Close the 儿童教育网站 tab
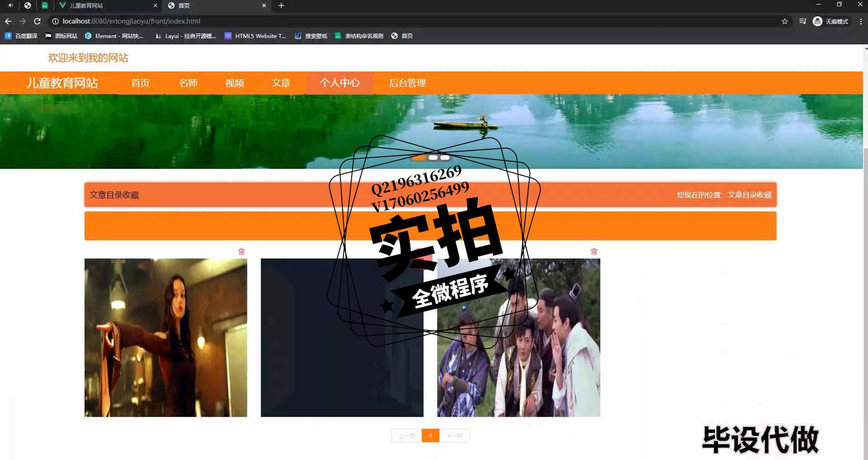Viewport: 868px width, 460px height. [x=155, y=5]
